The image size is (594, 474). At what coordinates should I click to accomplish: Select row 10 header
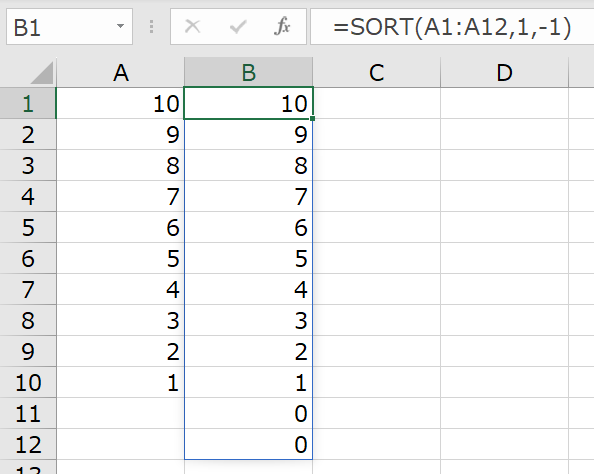[x=28, y=382]
